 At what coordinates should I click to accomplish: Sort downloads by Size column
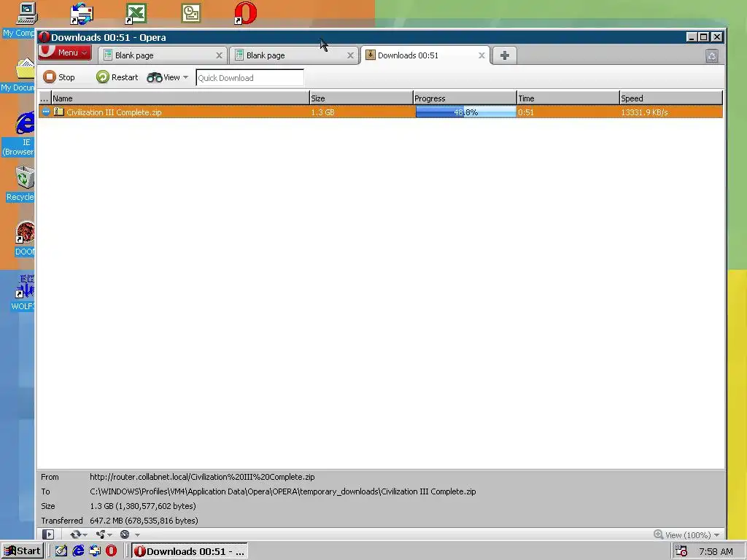(x=361, y=98)
